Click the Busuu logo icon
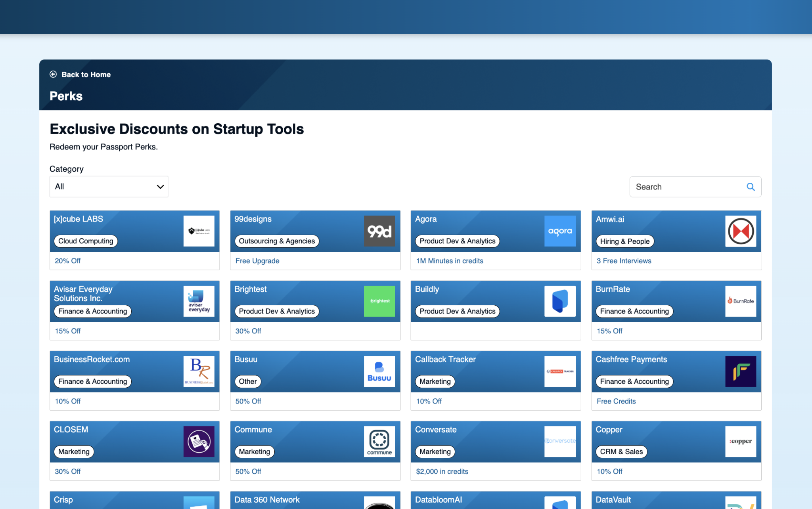The height and width of the screenshot is (509, 812). [379, 371]
